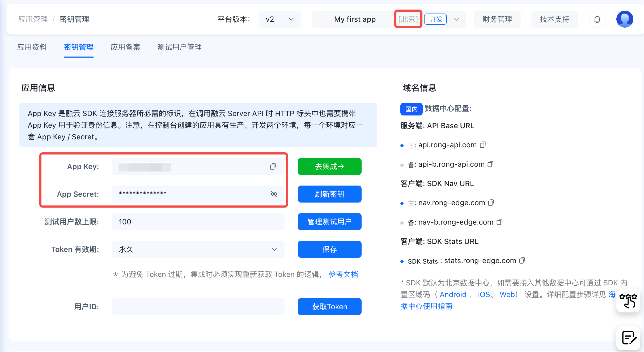This screenshot has height=352, width=644.
Task: Click the green 去集成 button
Action: click(329, 166)
